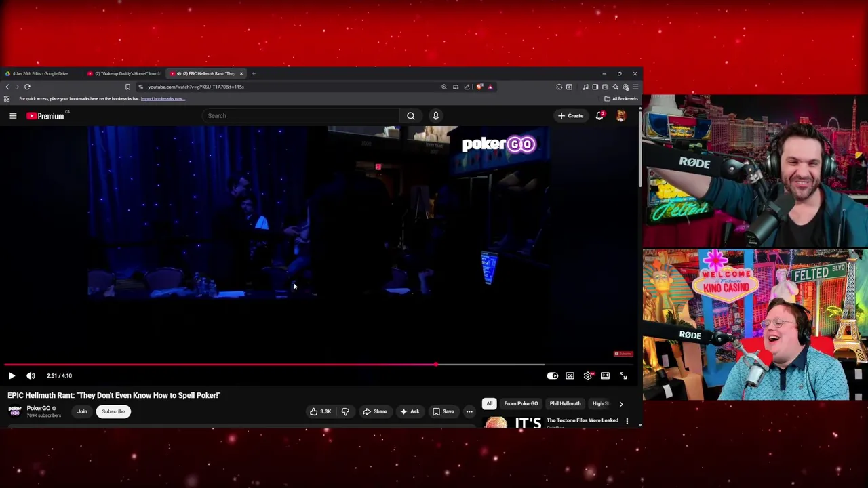Open the All Bookmarks folder

tap(621, 99)
